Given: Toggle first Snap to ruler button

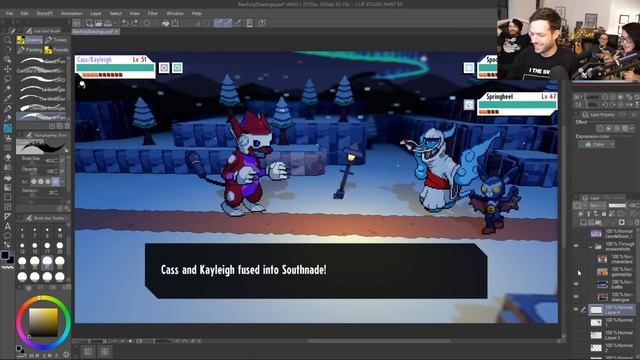Looking at the screenshot, I should tap(219, 23).
